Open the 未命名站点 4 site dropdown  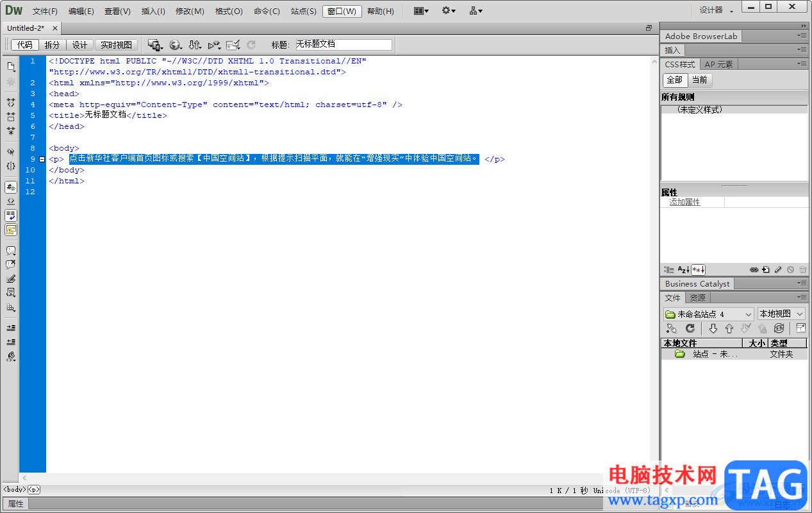point(709,314)
